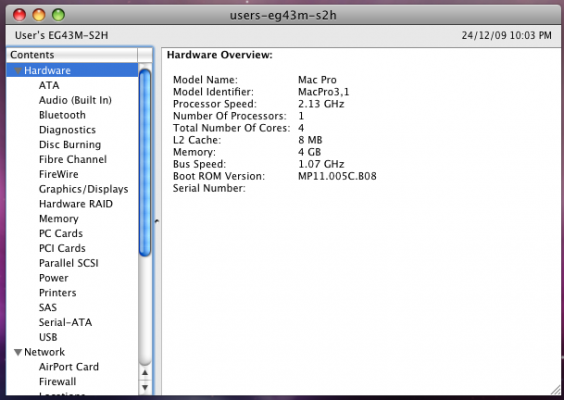Open the Graphics/Displays section
The image size is (564, 400).
(83, 189)
